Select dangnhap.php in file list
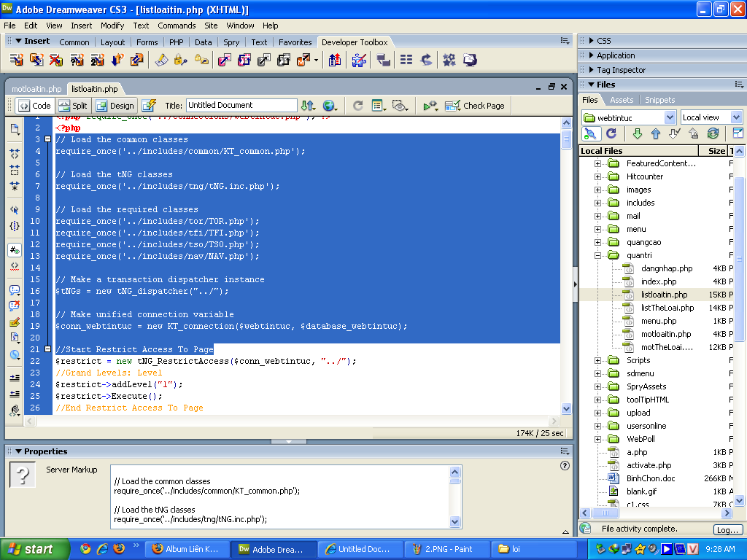 click(666, 268)
